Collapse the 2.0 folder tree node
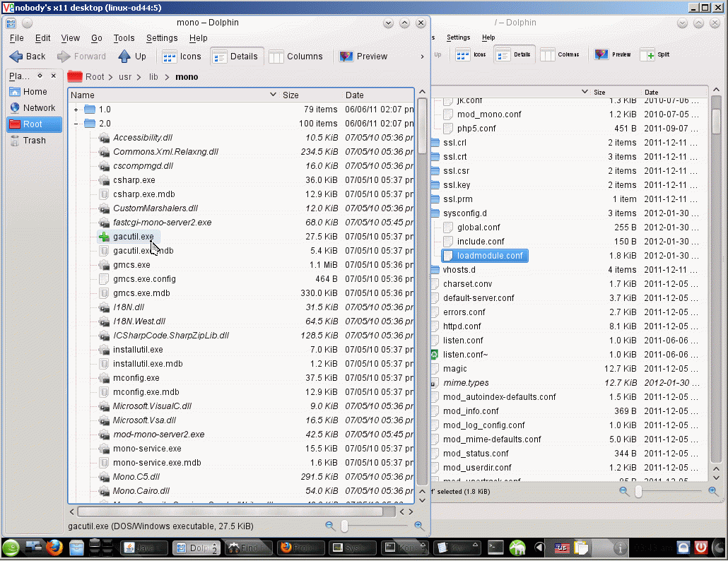Screen dimensions: 728x561 (x=76, y=124)
